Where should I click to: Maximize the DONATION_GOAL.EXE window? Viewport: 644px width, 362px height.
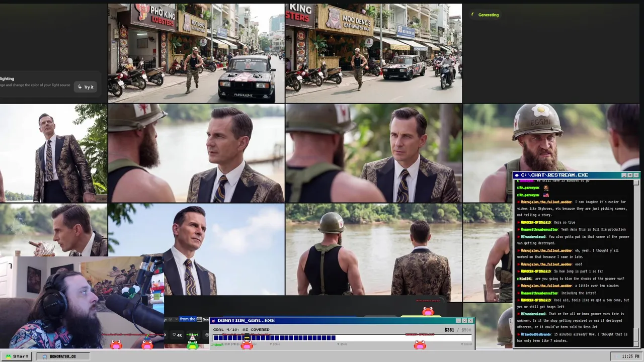coord(464,320)
